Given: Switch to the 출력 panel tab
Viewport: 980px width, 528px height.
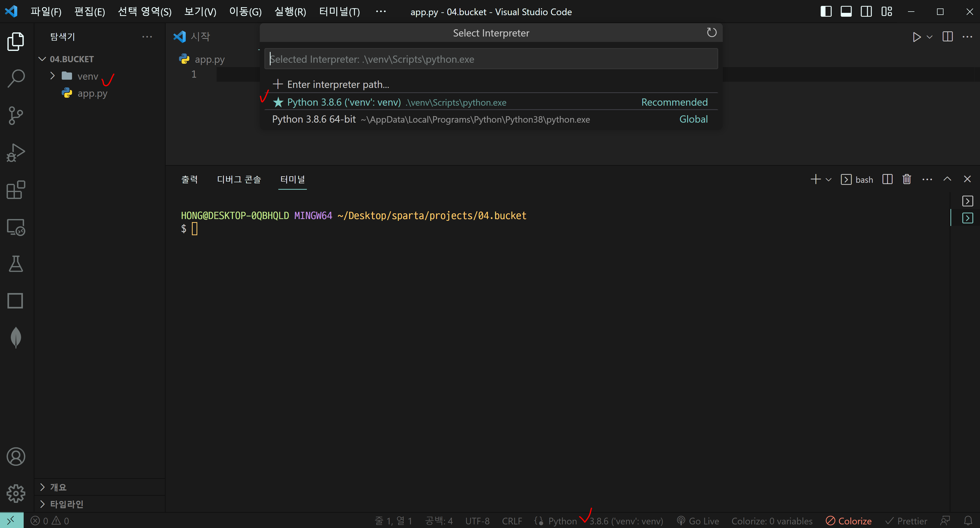Looking at the screenshot, I should tap(190, 179).
